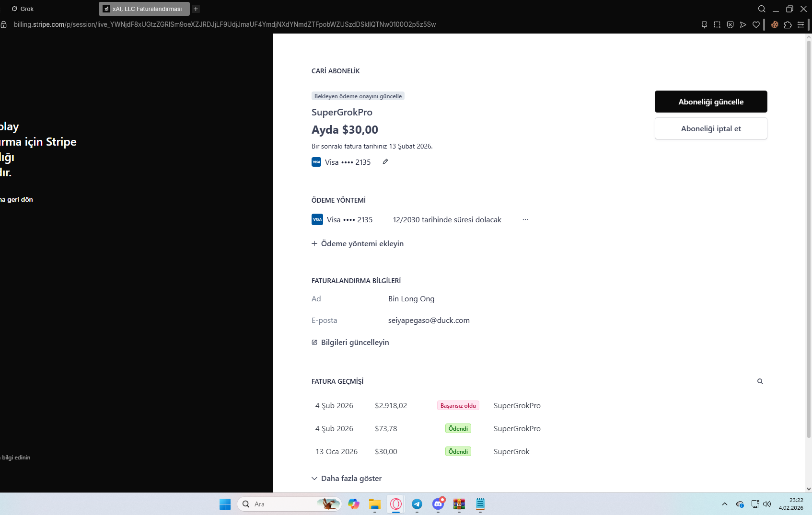
Task: Open the Windows Start menu
Action: [x=225, y=504]
